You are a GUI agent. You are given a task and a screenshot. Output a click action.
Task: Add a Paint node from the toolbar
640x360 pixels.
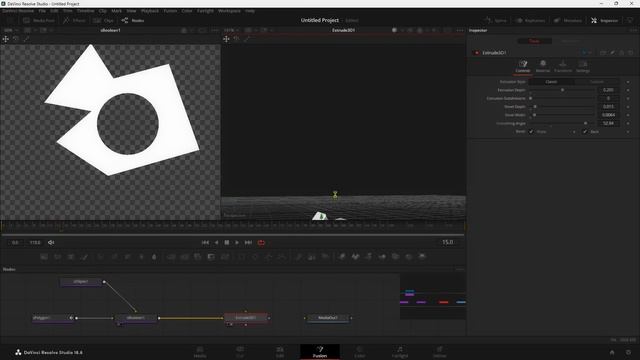click(84, 257)
